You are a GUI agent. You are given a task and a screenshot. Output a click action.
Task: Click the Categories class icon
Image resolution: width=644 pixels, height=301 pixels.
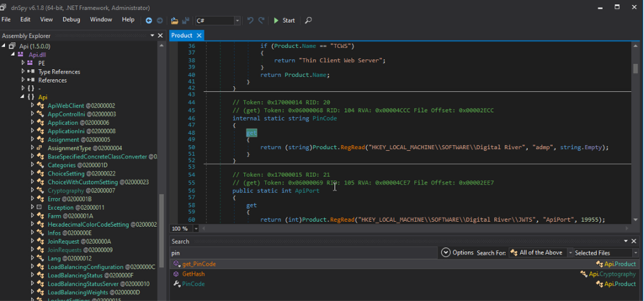coord(40,165)
